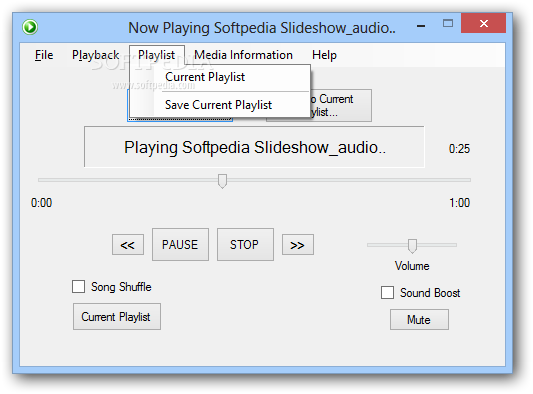533x394 pixels.
Task: Pause the current song
Action: 180,244
